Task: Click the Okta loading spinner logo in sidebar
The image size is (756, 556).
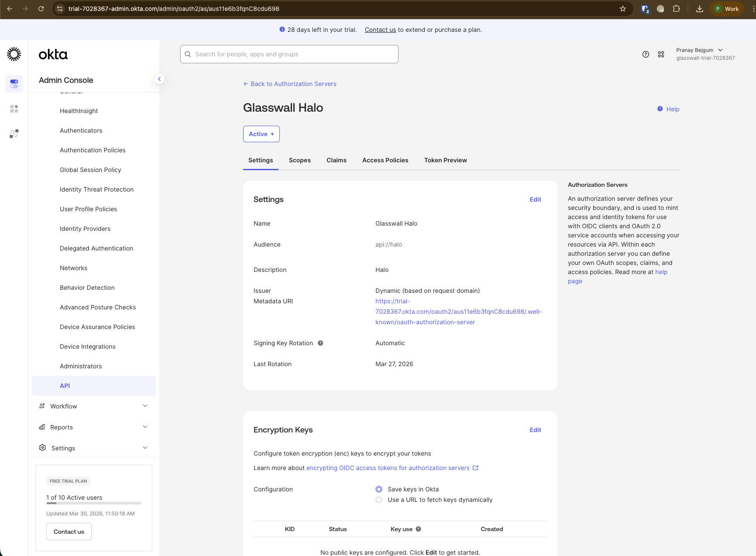Action: [x=14, y=54]
